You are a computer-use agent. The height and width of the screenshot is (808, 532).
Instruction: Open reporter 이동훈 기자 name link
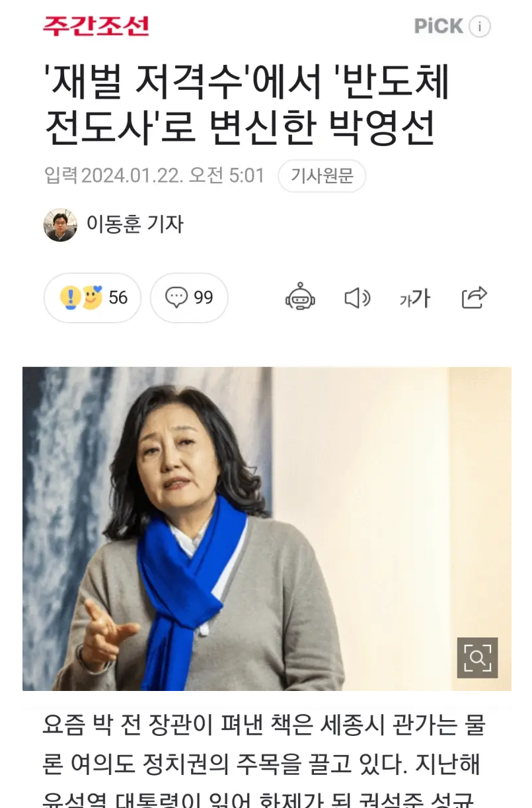tap(135, 225)
